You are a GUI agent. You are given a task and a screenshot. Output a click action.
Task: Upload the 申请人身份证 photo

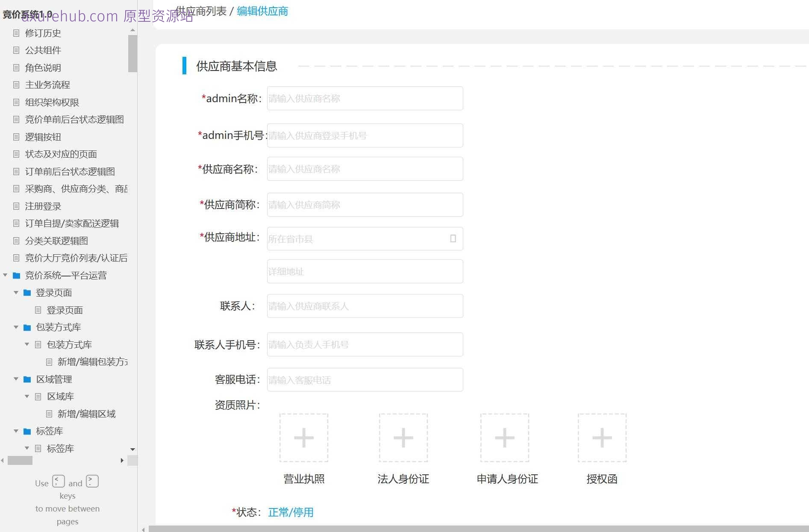[x=505, y=438]
